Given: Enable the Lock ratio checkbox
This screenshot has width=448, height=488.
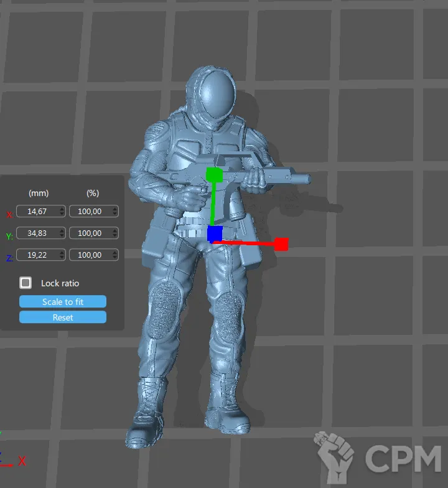Looking at the screenshot, I should [26, 283].
